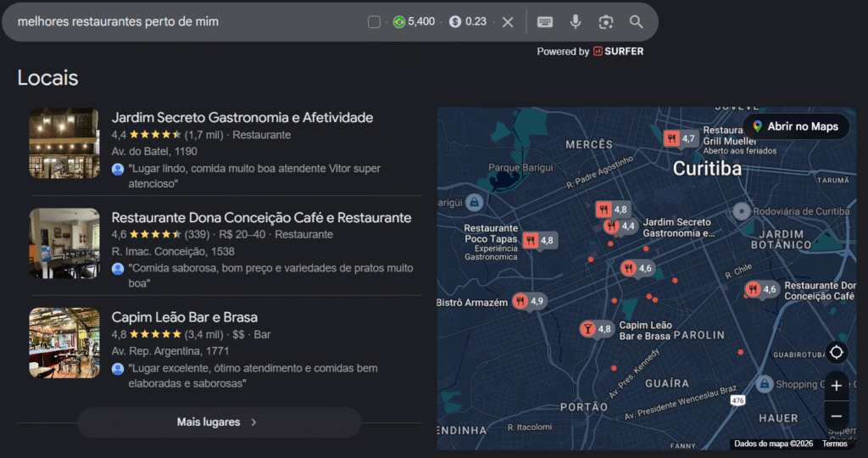
Task: Clear the search query with the X
Action: pos(508,22)
